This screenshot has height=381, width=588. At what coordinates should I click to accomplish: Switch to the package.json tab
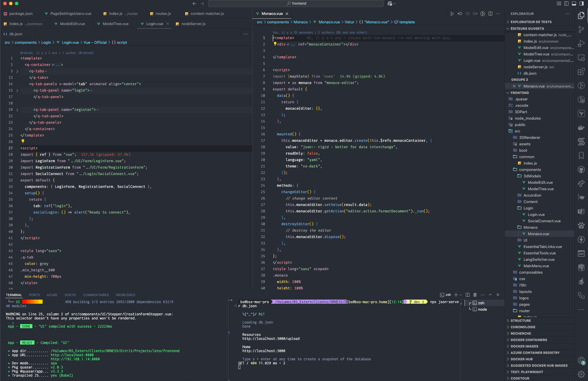21,14
